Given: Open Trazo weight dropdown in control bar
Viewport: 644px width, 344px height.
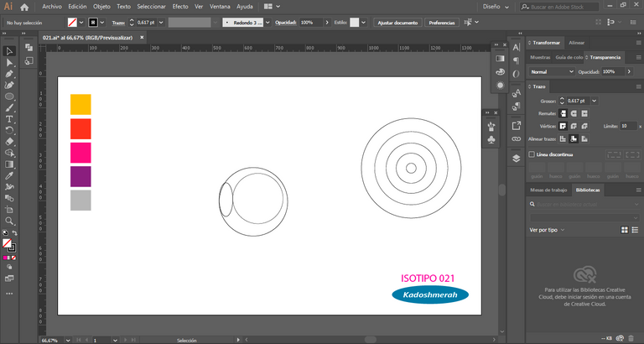Looking at the screenshot, I should pos(161,23).
